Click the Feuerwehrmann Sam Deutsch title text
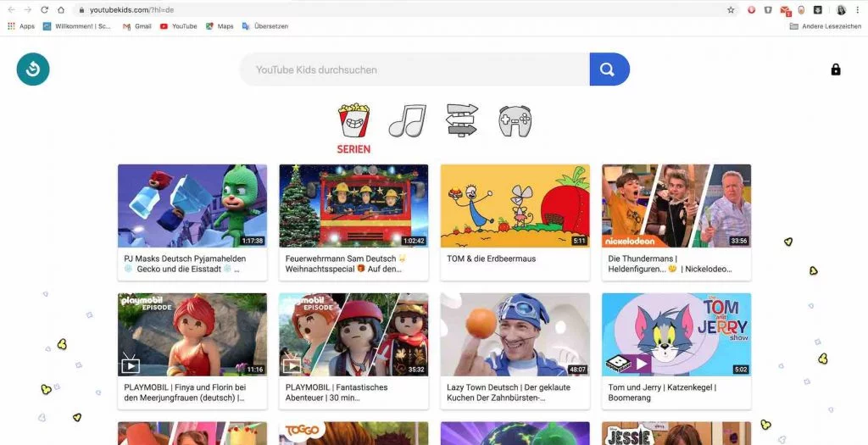 point(346,264)
